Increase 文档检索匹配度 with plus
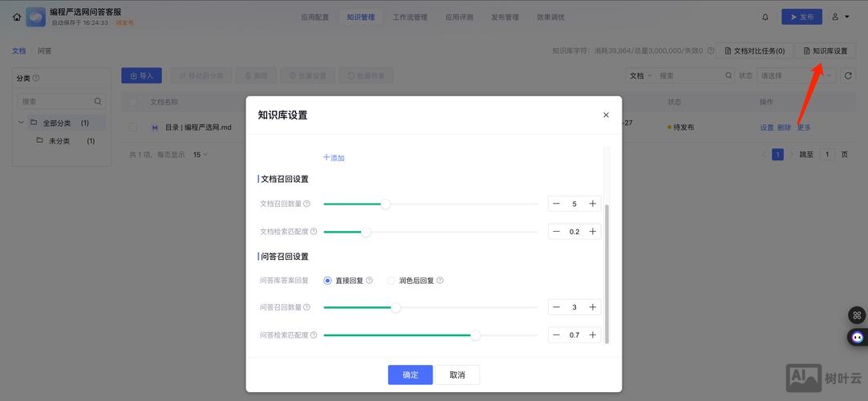 pos(592,231)
